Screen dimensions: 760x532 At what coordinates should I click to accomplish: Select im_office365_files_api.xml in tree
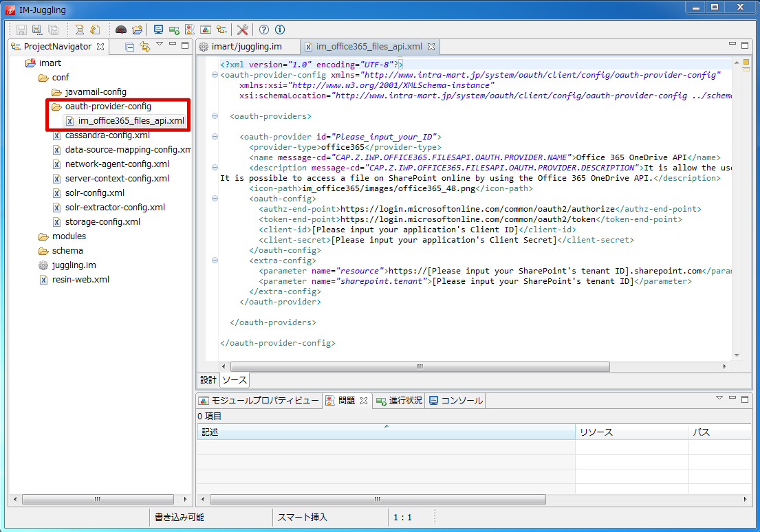(x=125, y=121)
